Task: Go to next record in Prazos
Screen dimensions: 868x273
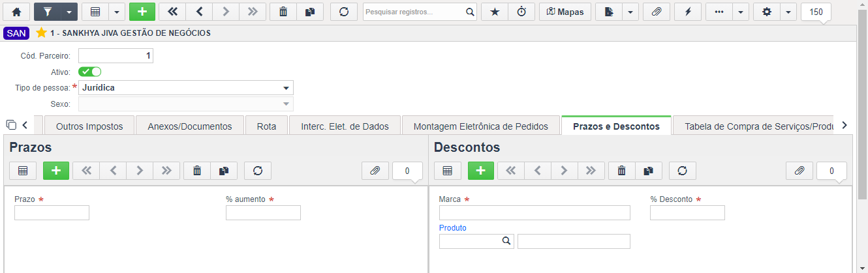Action: [140, 171]
